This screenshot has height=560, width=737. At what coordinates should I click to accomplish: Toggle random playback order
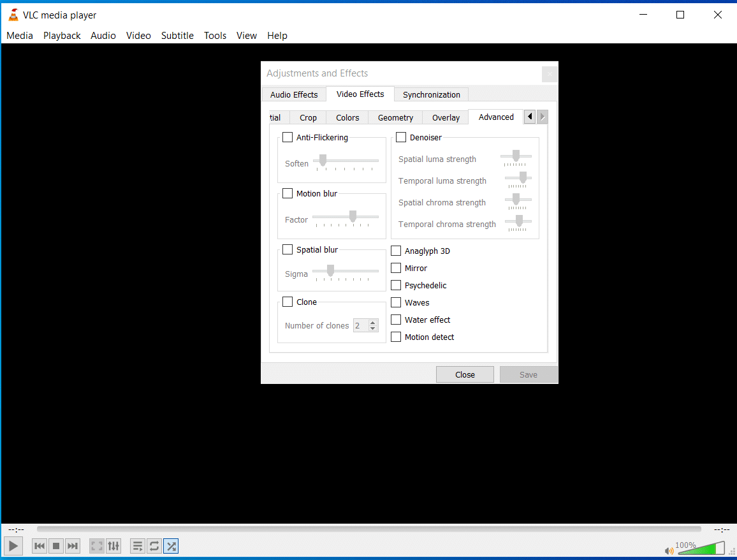[x=170, y=546]
